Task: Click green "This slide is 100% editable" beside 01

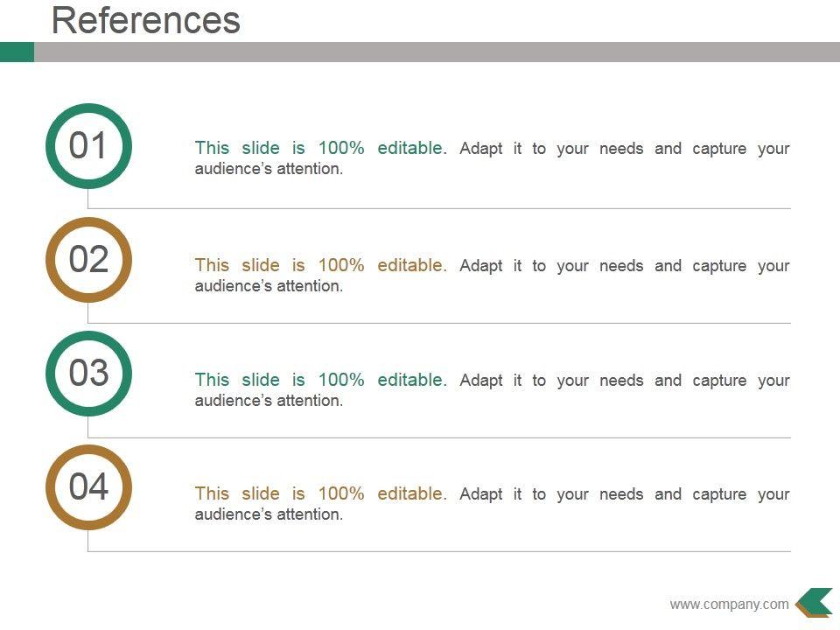Action: 320,148
